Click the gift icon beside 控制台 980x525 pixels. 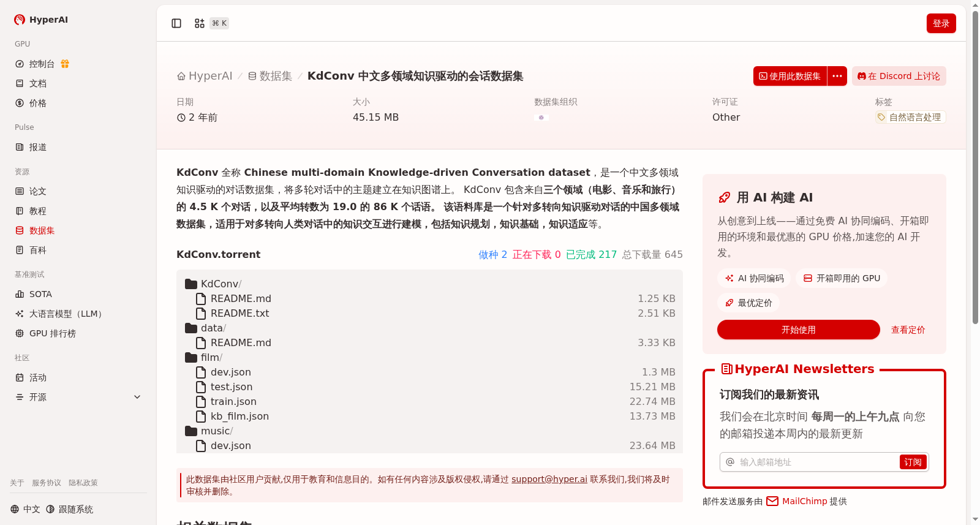click(65, 64)
